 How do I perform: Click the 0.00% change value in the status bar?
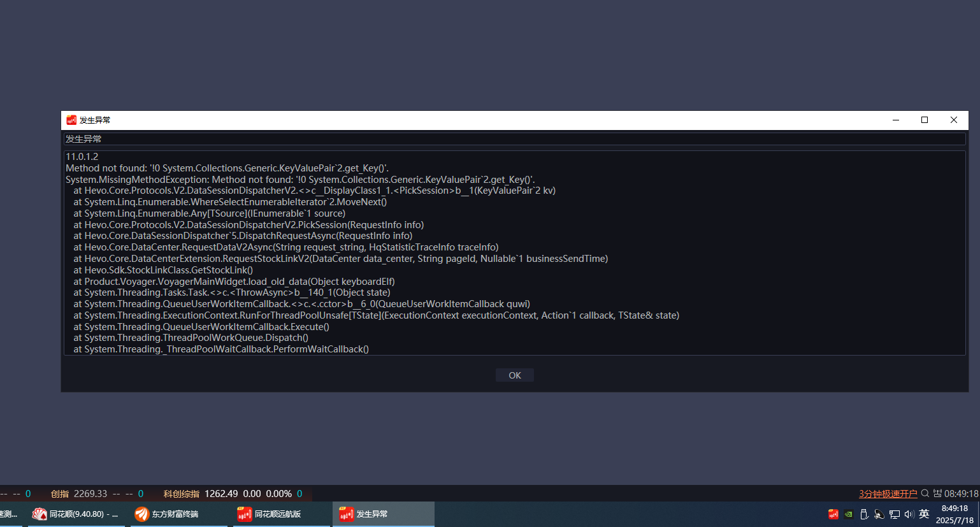279,494
